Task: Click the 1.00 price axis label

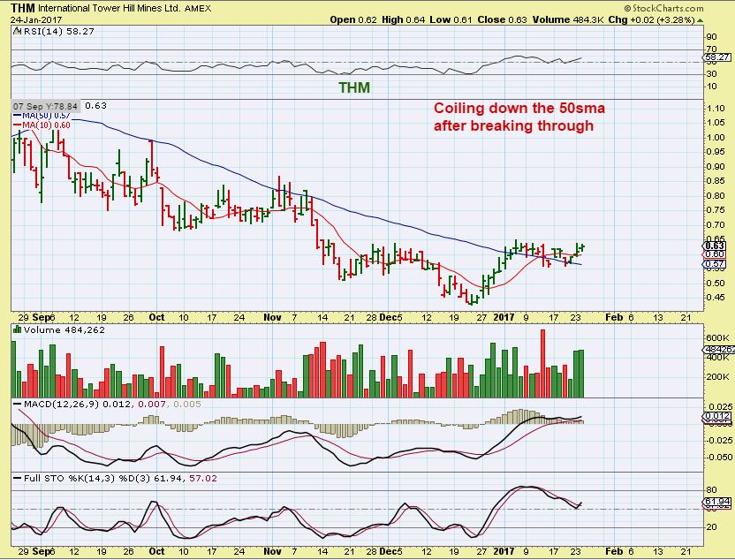Action: 716,137
